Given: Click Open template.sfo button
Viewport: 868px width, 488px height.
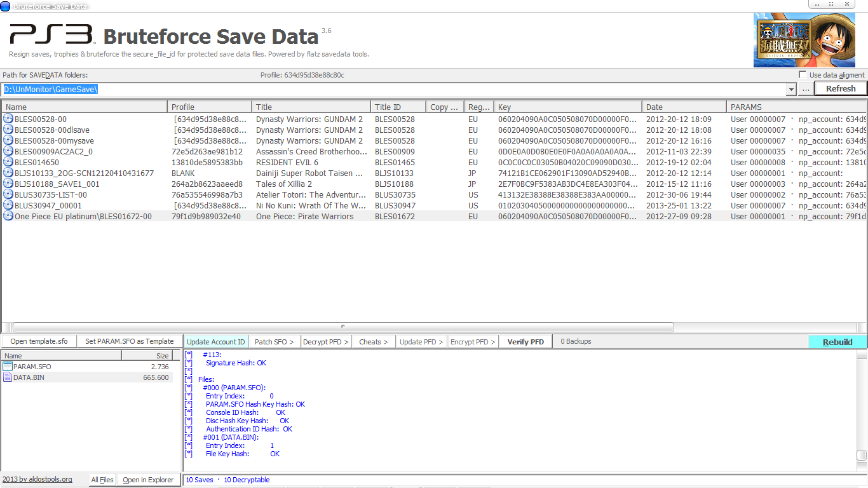Looking at the screenshot, I should pos(39,342).
